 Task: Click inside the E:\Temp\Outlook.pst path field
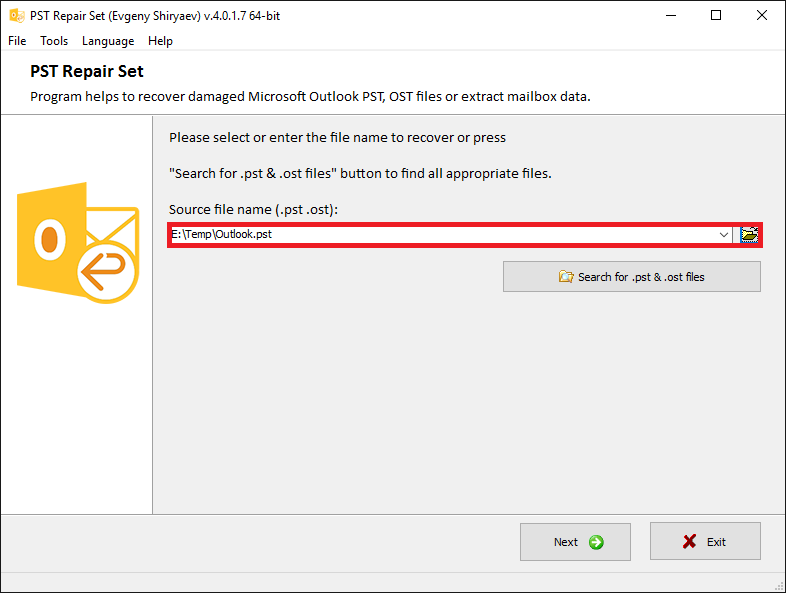click(443, 235)
